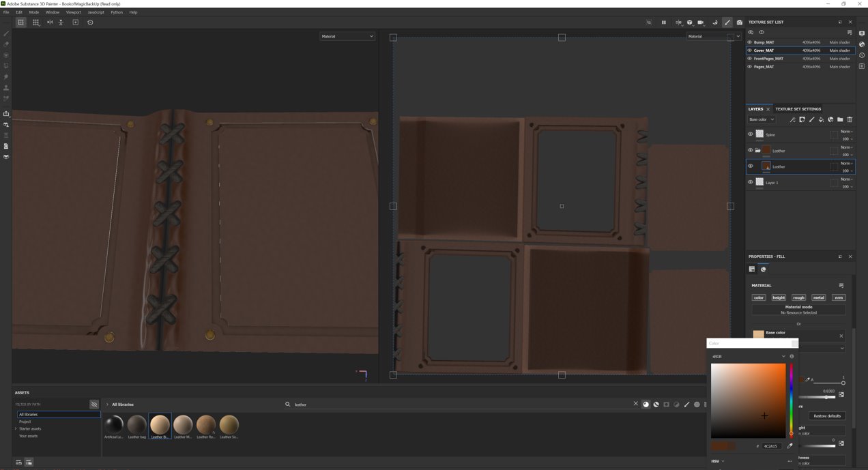Add a new folder in Layers panel
The height and width of the screenshot is (470, 868).
point(840,119)
